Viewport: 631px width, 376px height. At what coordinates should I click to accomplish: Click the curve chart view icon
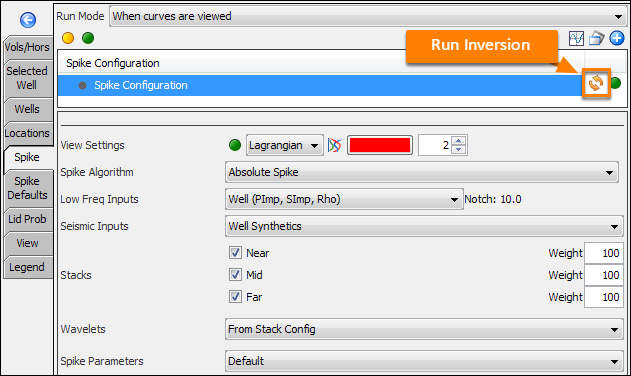coord(576,39)
